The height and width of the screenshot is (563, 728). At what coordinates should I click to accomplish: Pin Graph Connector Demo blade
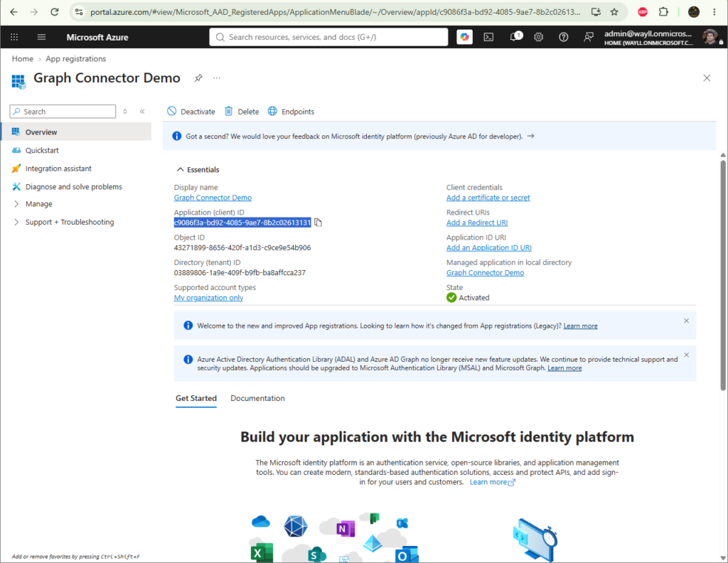point(198,78)
